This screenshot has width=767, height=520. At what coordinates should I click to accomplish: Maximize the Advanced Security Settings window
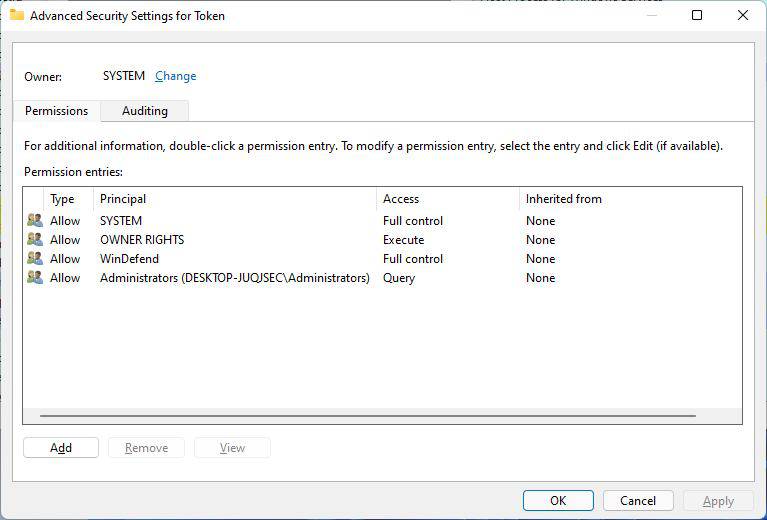coord(697,16)
